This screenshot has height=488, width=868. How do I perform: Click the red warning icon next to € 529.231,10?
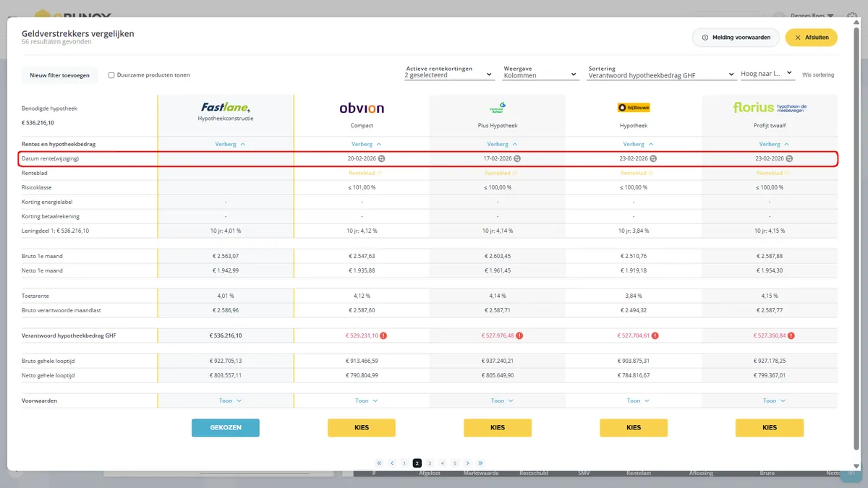(x=383, y=335)
